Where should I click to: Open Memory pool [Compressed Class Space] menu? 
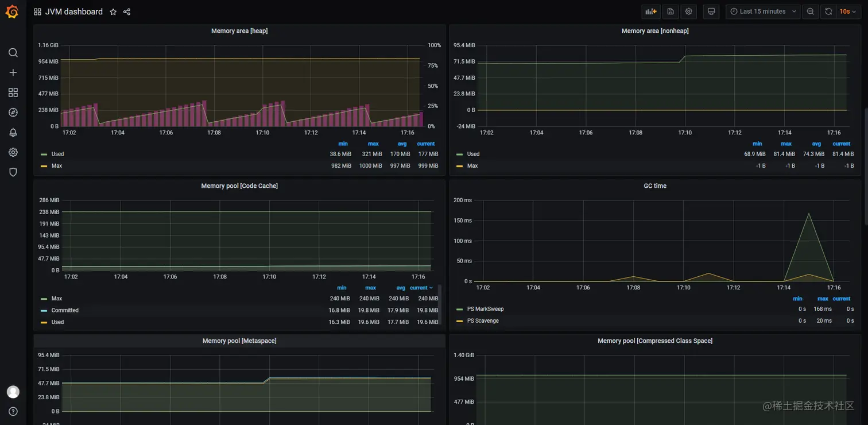[655, 341]
